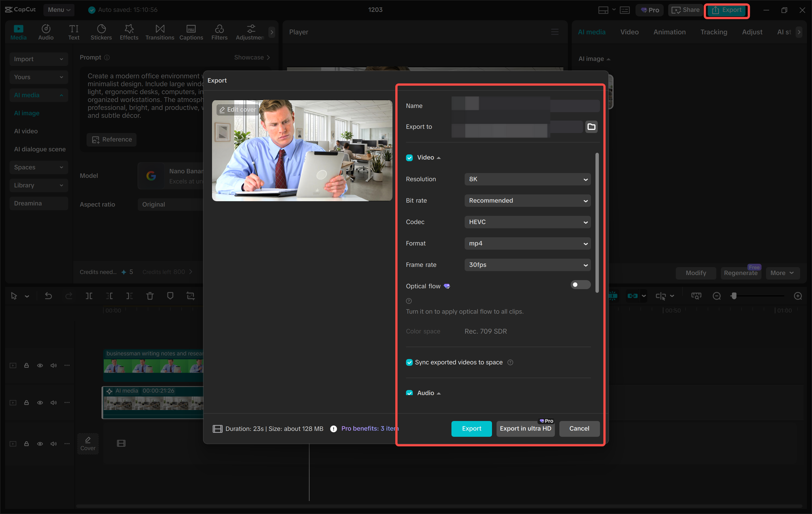This screenshot has width=812, height=514.
Task: Click the undo icon in the timeline toolbar
Action: click(48, 296)
